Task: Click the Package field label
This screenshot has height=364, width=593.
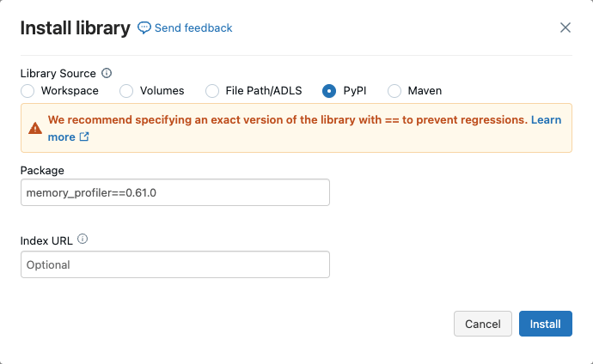Action: point(42,171)
